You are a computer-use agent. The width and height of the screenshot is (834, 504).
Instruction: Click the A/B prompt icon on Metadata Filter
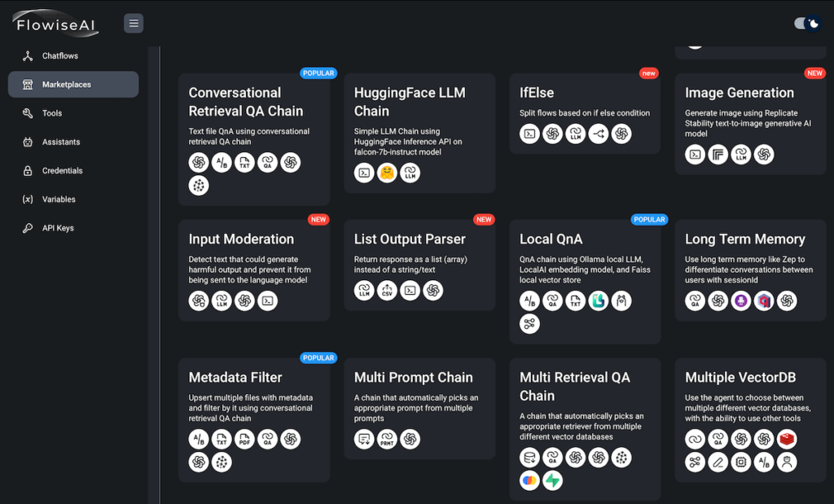pyautogui.click(x=199, y=439)
